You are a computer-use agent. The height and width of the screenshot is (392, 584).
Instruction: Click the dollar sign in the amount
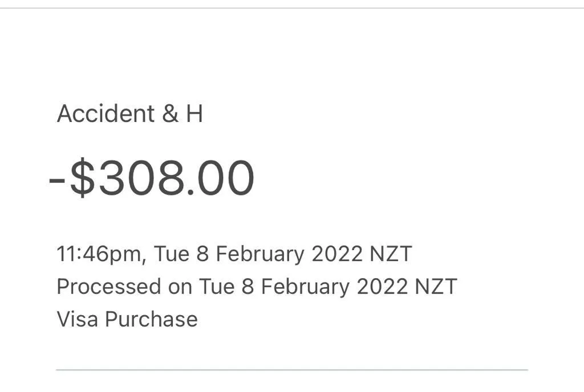[82, 178]
